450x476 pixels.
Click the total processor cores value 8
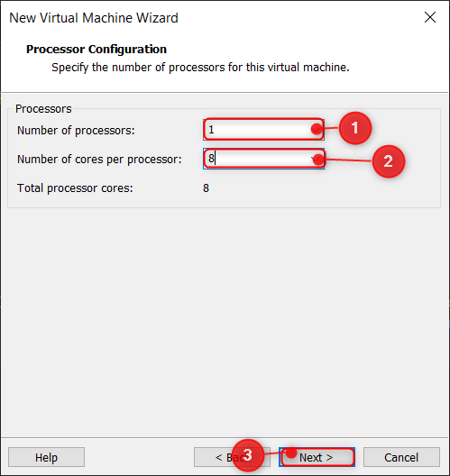pyautogui.click(x=206, y=188)
